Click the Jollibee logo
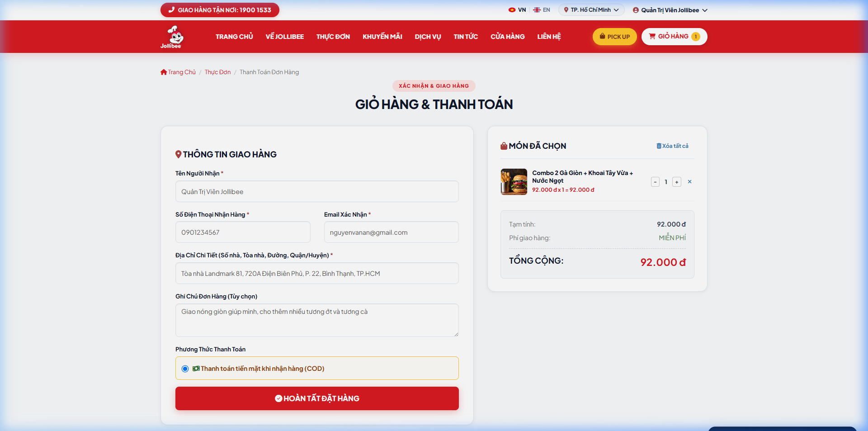The image size is (868, 431). [172, 37]
